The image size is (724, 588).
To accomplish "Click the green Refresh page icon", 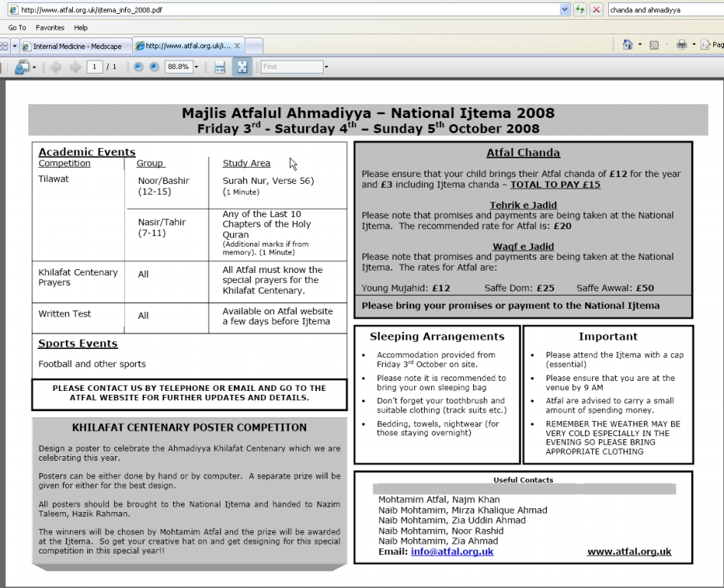I will click(581, 10).
